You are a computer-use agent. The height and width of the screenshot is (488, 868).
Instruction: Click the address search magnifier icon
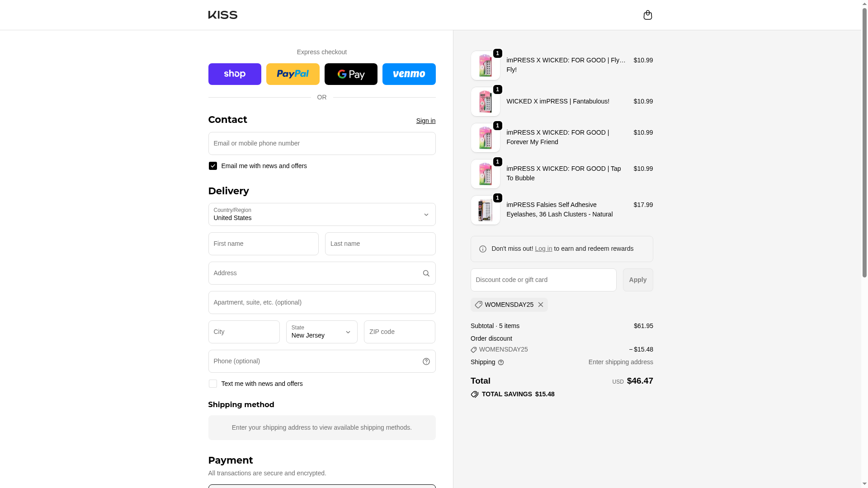(426, 273)
